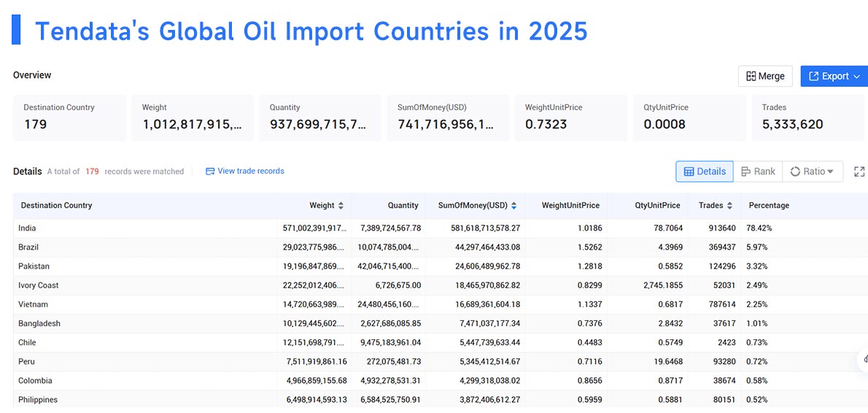Select the Philippines row

pos(441,400)
